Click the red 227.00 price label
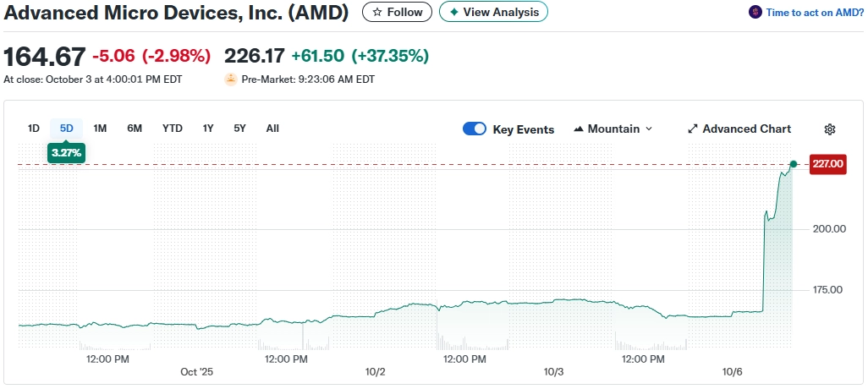Viewport: 868px width, 389px height. [827, 165]
